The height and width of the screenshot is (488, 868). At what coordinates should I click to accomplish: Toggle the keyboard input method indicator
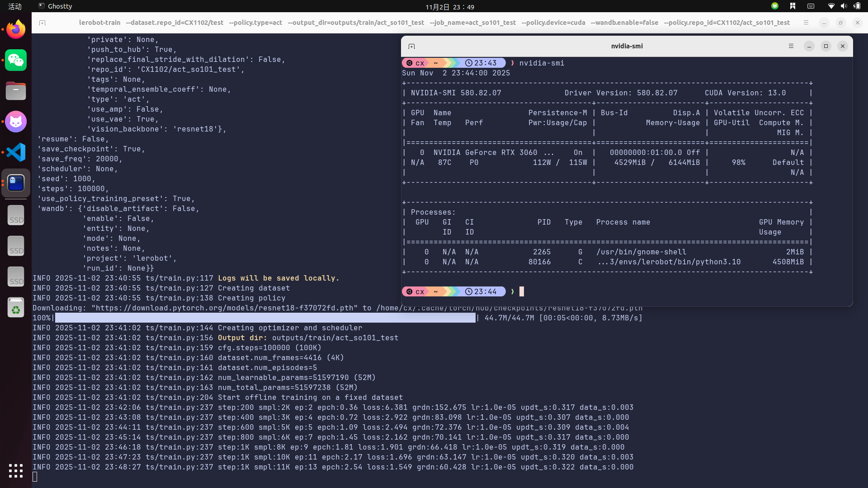coord(811,6)
